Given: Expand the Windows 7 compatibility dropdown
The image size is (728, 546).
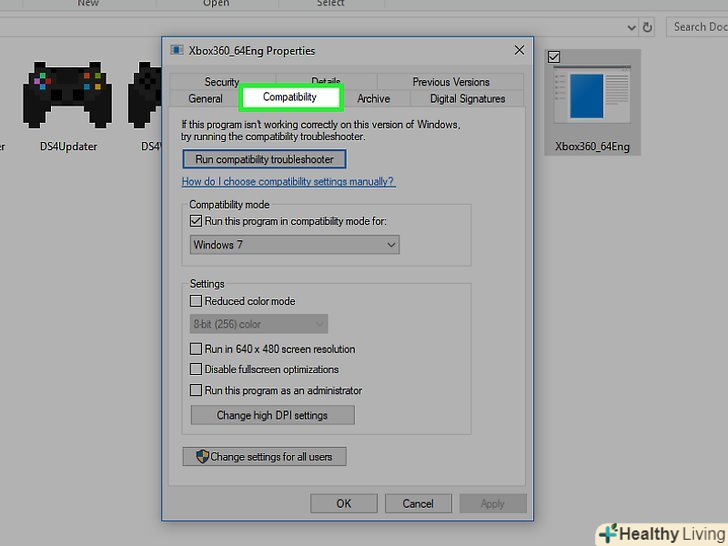Looking at the screenshot, I should pos(294,245).
